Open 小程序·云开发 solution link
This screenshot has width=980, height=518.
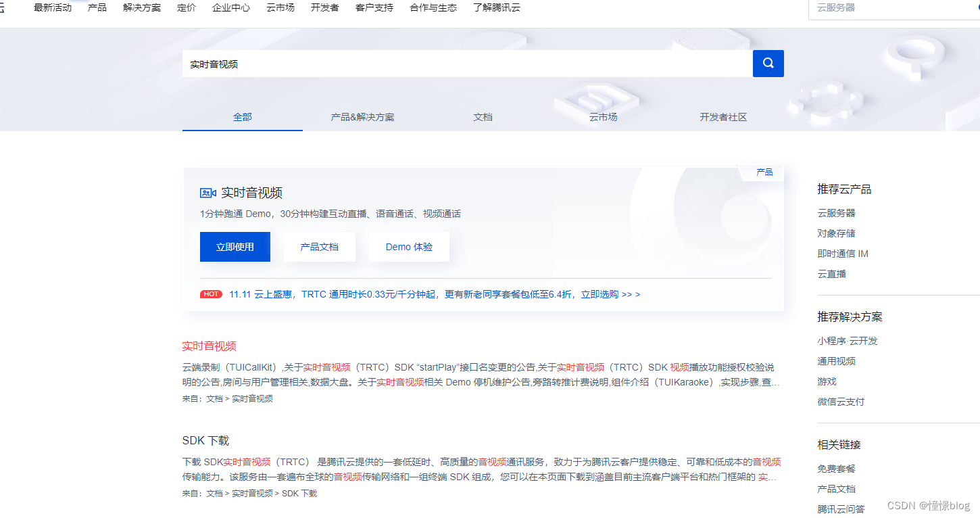pos(848,341)
